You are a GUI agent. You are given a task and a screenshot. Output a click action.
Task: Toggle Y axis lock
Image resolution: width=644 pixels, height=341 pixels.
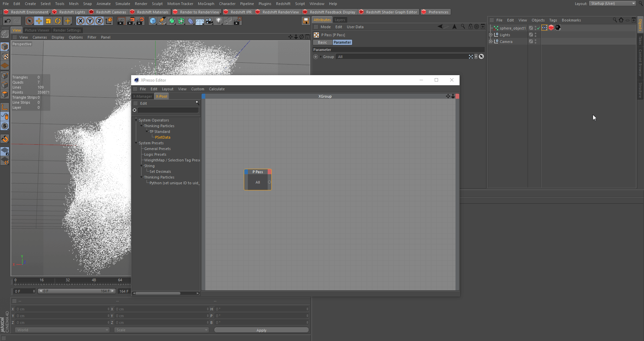click(90, 21)
